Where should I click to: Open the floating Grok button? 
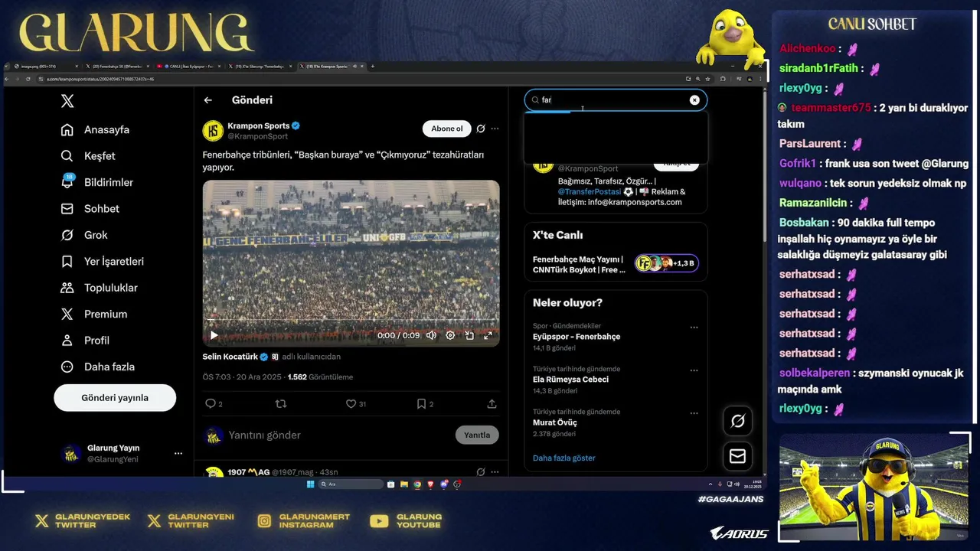click(738, 421)
